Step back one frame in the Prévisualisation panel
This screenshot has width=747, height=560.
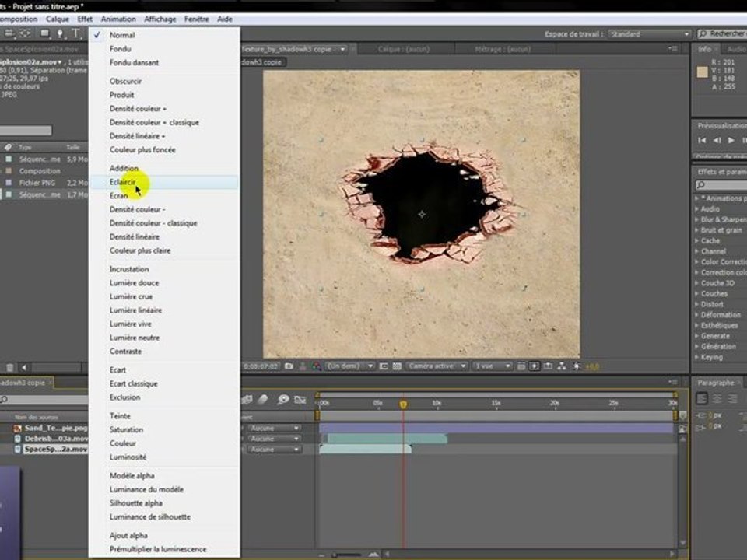pos(717,141)
